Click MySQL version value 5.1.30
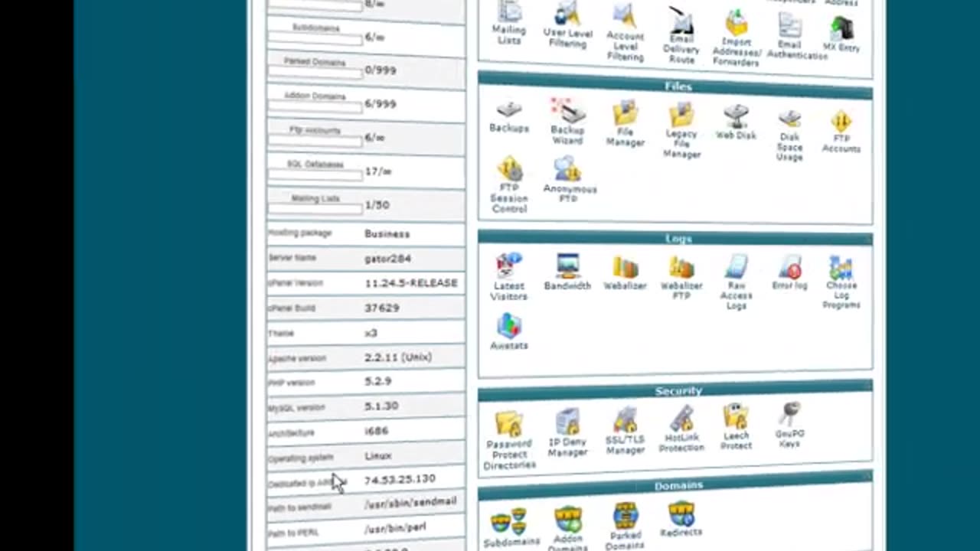This screenshot has width=980, height=551. pyautogui.click(x=381, y=406)
